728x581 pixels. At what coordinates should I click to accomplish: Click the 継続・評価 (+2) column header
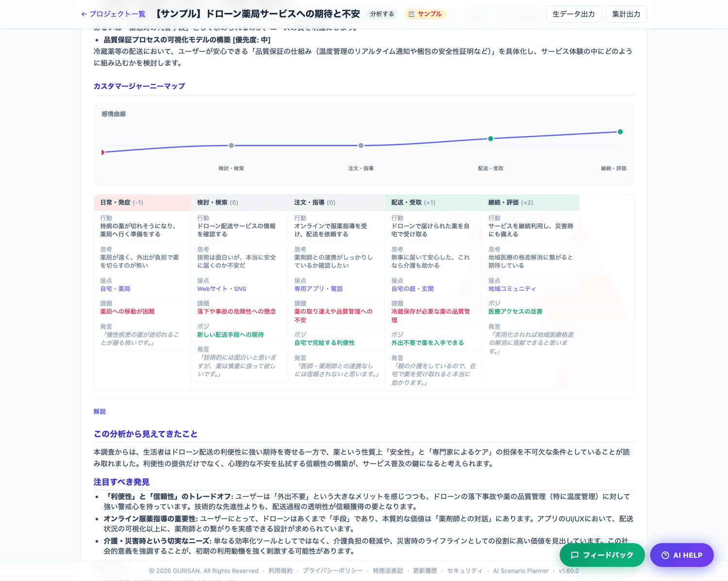pos(530,202)
